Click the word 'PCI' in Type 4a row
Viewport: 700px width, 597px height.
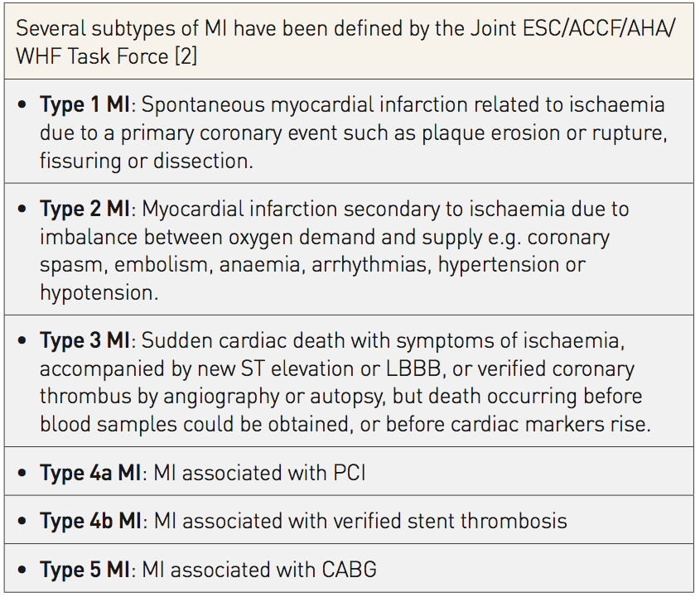(345, 473)
